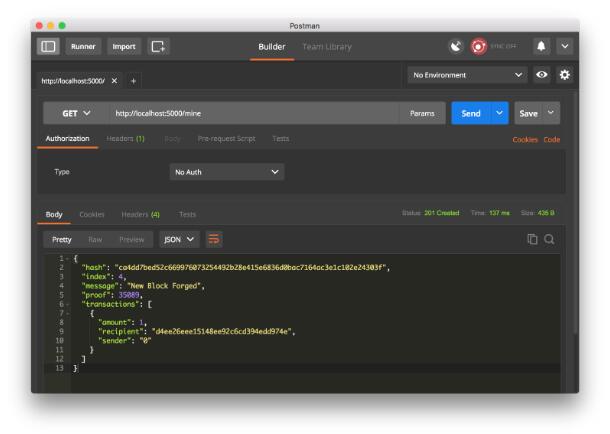The width and height of the screenshot is (610, 434).
Task: Open the settings gear icon for environments
Action: coord(564,75)
